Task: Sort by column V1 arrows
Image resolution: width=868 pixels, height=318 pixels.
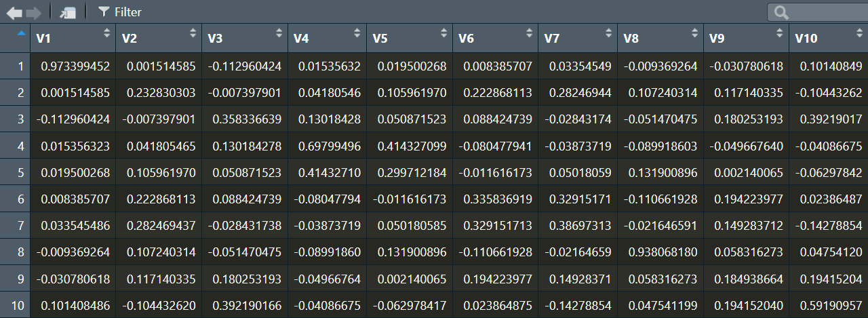Action: (106, 33)
